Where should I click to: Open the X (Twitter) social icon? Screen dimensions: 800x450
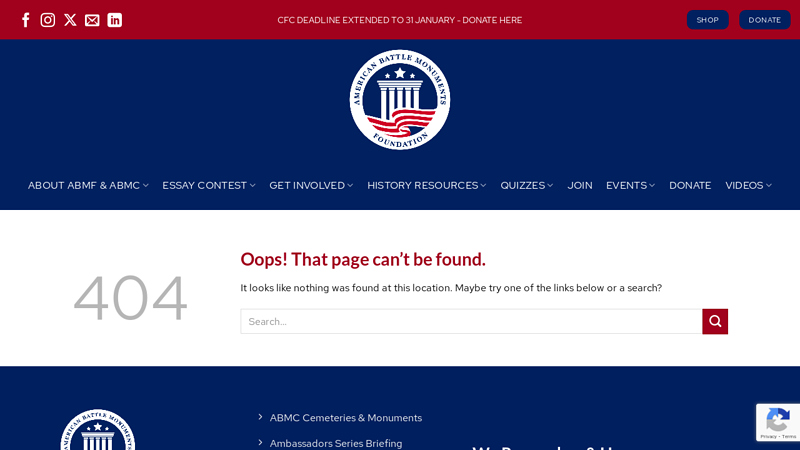(70, 20)
